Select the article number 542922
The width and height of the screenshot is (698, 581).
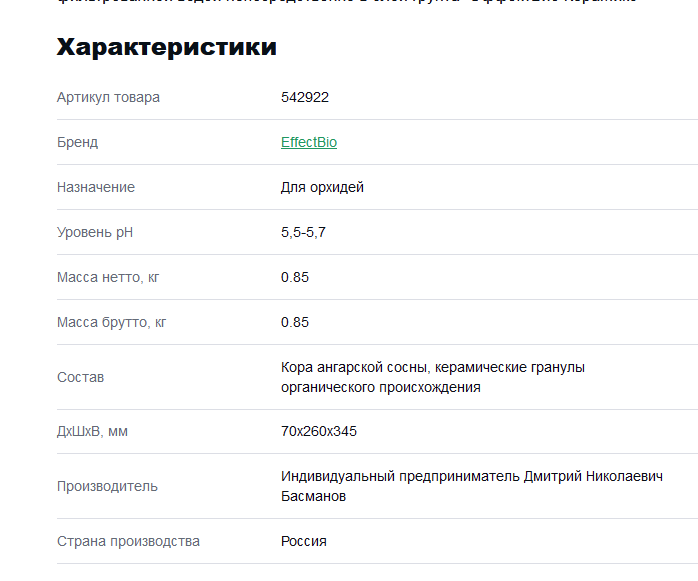(x=305, y=97)
